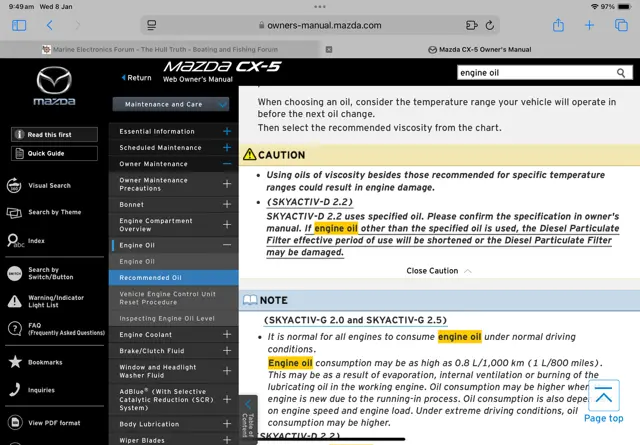Tap the Page top arrow button
640x445 pixels.
pyautogui.click(x=603, y=398)
